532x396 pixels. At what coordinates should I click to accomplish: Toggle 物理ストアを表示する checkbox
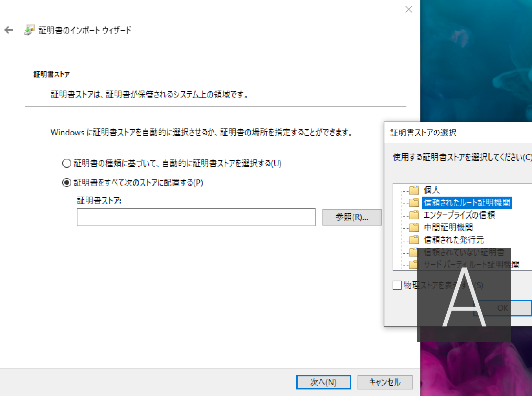click(x=397, y=285)
